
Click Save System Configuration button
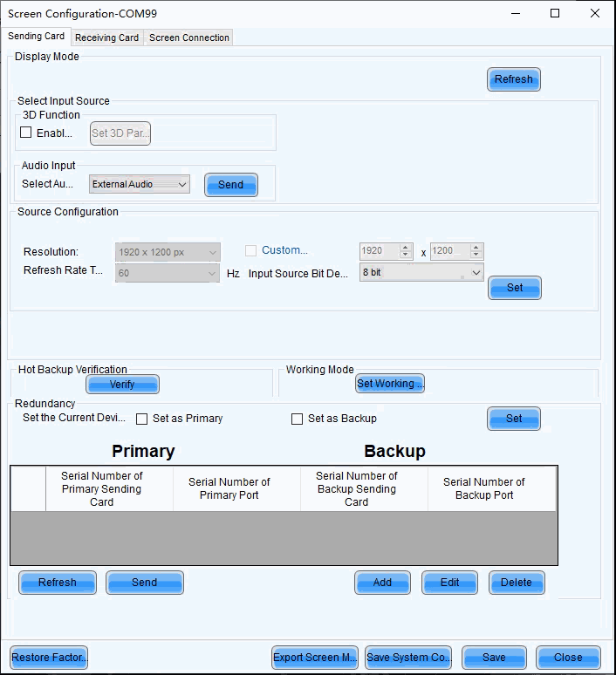tap(407, 658)
